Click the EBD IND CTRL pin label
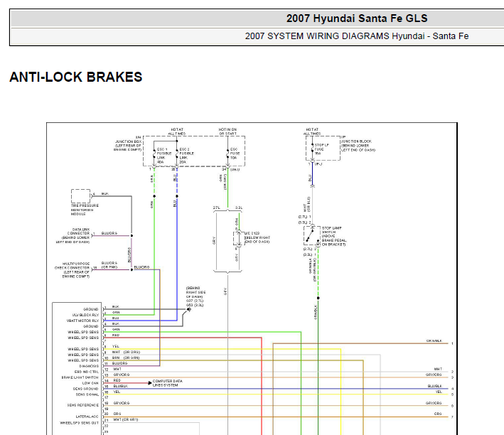The height and width of the screenshot is (435, 504). [x=87, y=372]
